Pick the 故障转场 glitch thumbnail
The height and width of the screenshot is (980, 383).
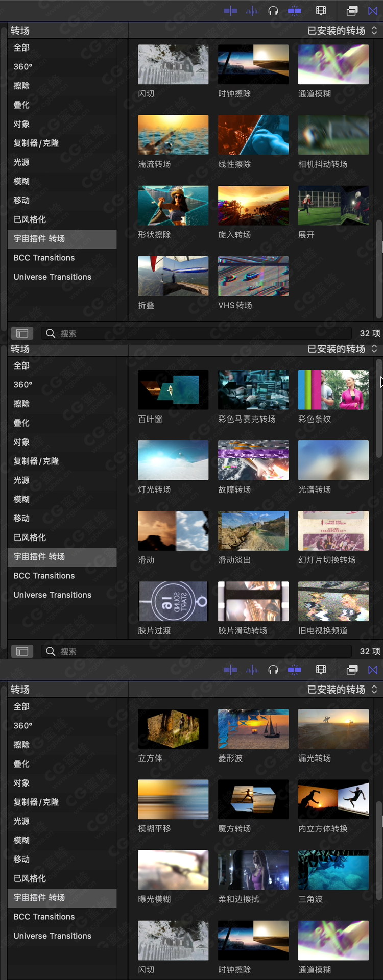[x=253, y=460]
